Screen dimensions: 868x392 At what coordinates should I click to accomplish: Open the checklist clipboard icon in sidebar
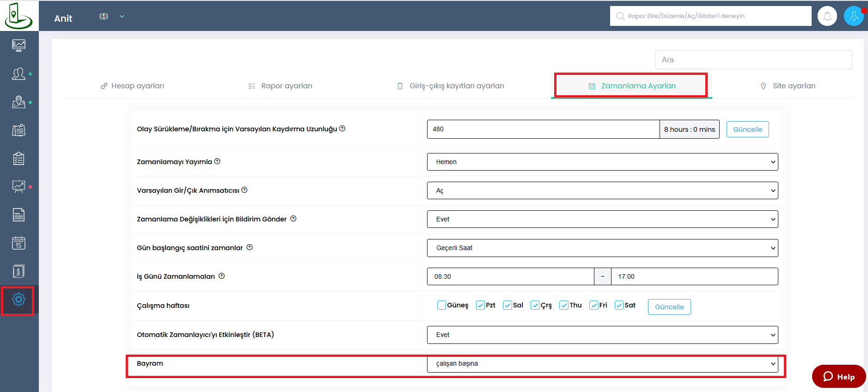point(18,159)
